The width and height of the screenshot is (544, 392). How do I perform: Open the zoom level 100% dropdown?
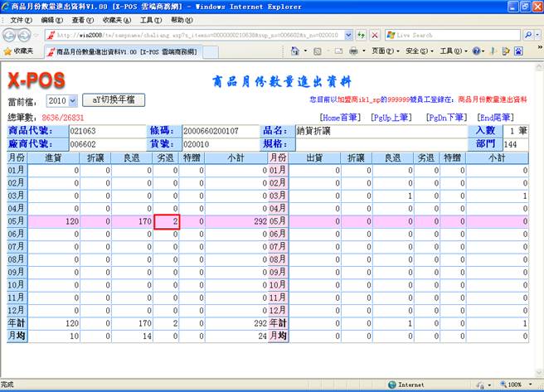[x=518, y=385]
